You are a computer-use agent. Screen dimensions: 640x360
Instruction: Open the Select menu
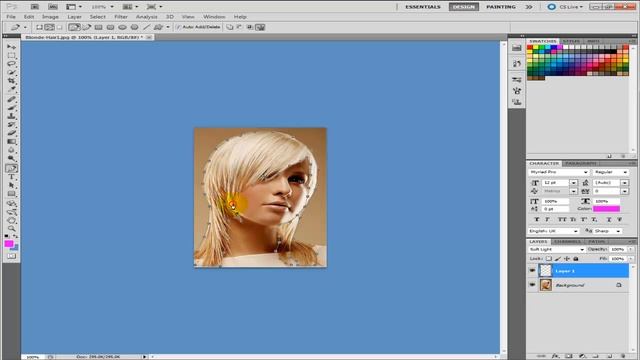click(98, 17)
